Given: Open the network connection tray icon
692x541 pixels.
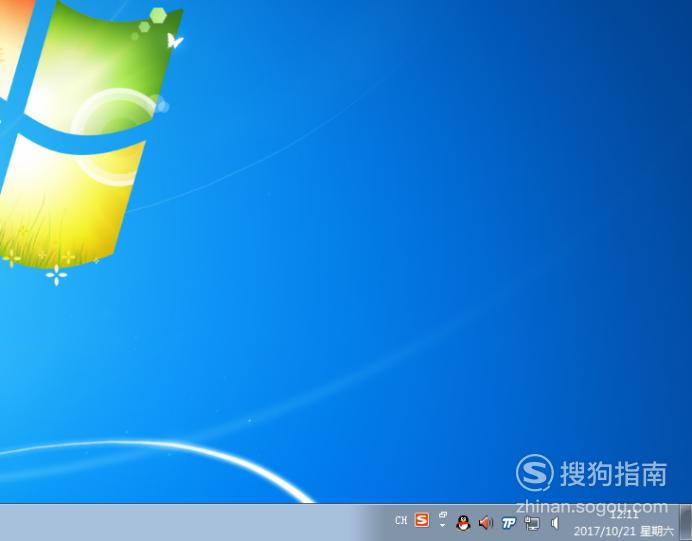Looking at the screenshot, I should click(x=532, y=523).
